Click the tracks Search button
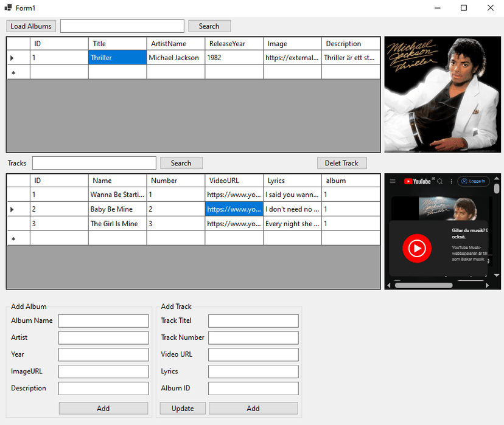Viewport: 504px width, 425px height. click(x=181, y=163)
